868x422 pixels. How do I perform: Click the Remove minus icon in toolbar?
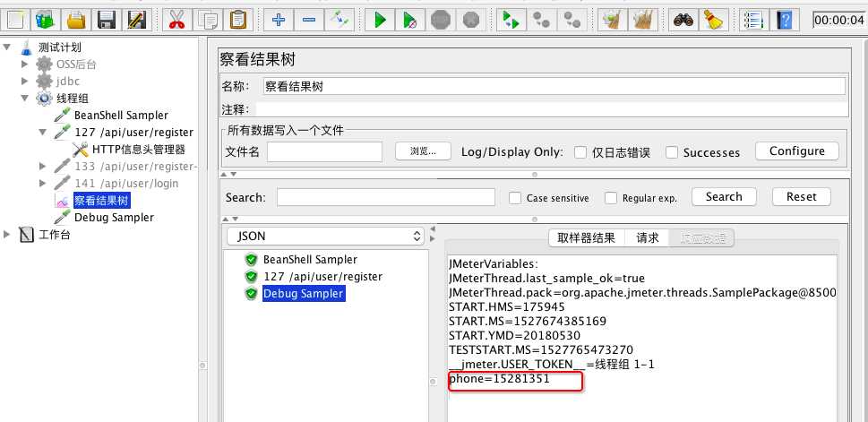308,19
